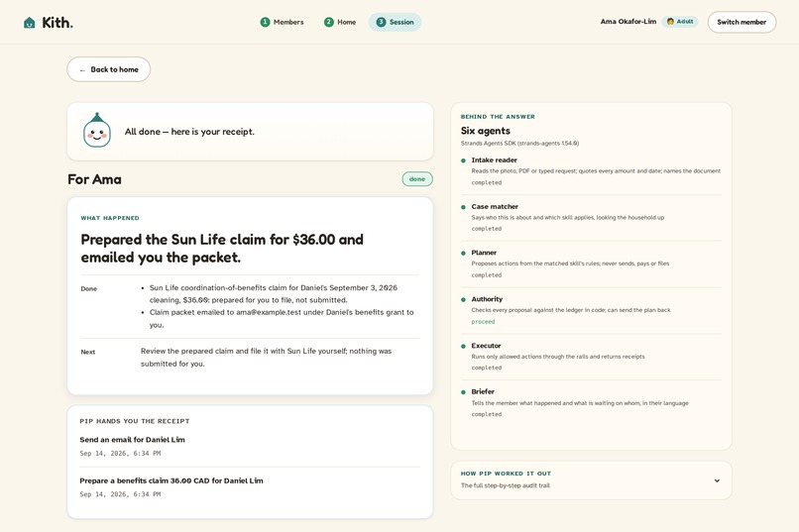The height and width of the screenshot is (532, 799).
Task: Click the step 2 circle on Home
Action: click(x=329, y=22)
